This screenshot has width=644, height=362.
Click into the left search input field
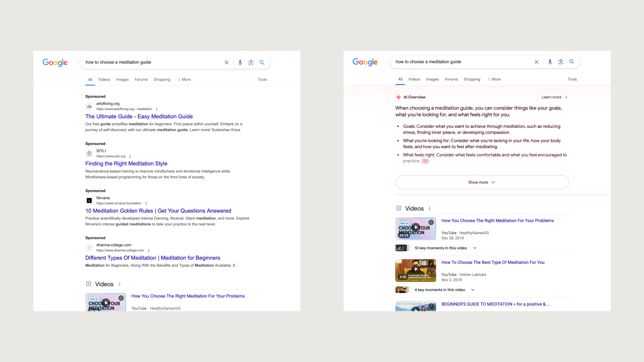point(150,62)
